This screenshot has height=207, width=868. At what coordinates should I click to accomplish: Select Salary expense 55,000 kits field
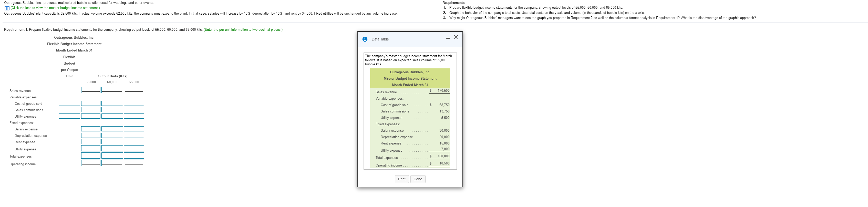[x=91, y=129]
